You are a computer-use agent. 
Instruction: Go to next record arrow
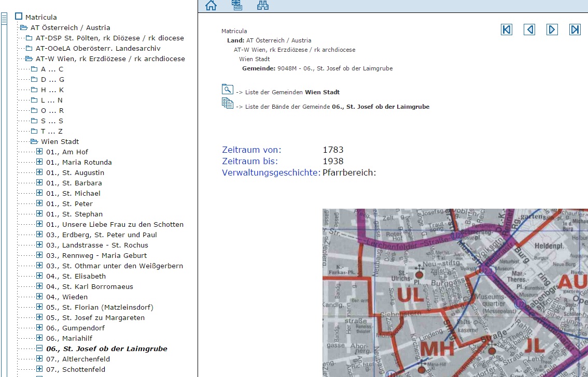[x=552, y=30]
